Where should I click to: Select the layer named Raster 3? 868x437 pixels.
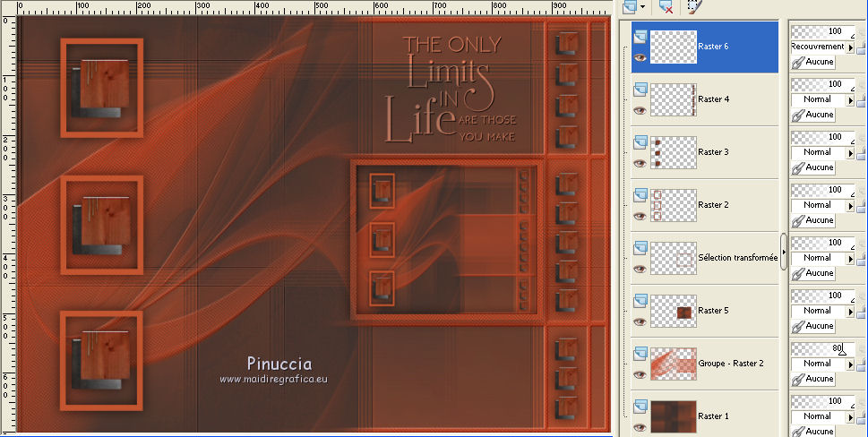pos(713,152)
